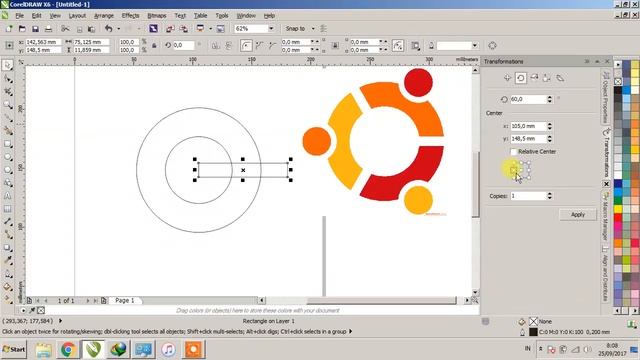Select the Page 1 tab

tap(124, 300)
